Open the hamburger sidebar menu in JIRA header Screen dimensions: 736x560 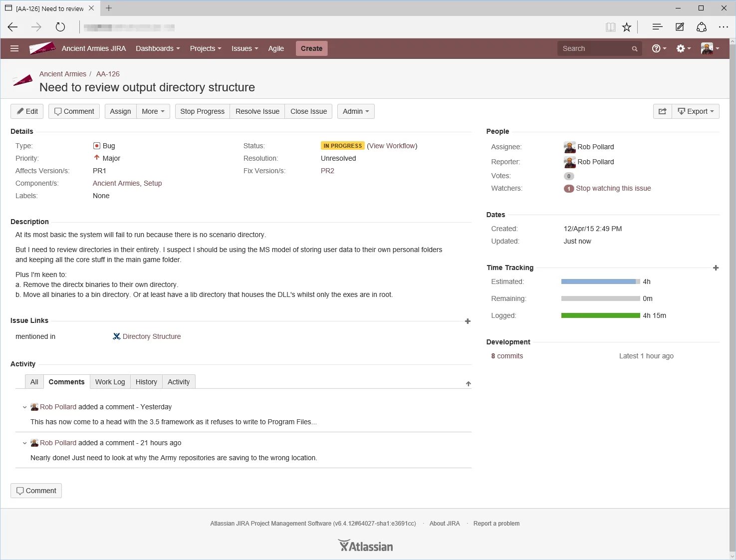14,48
